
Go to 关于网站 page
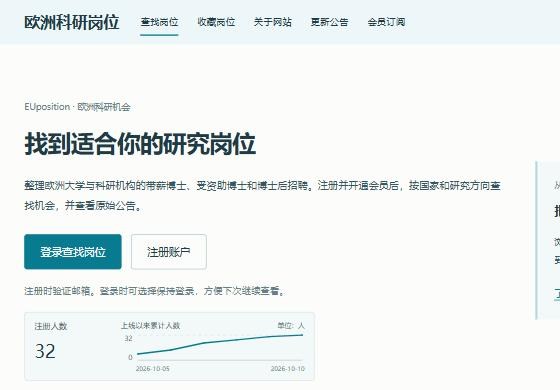point(272,22)
